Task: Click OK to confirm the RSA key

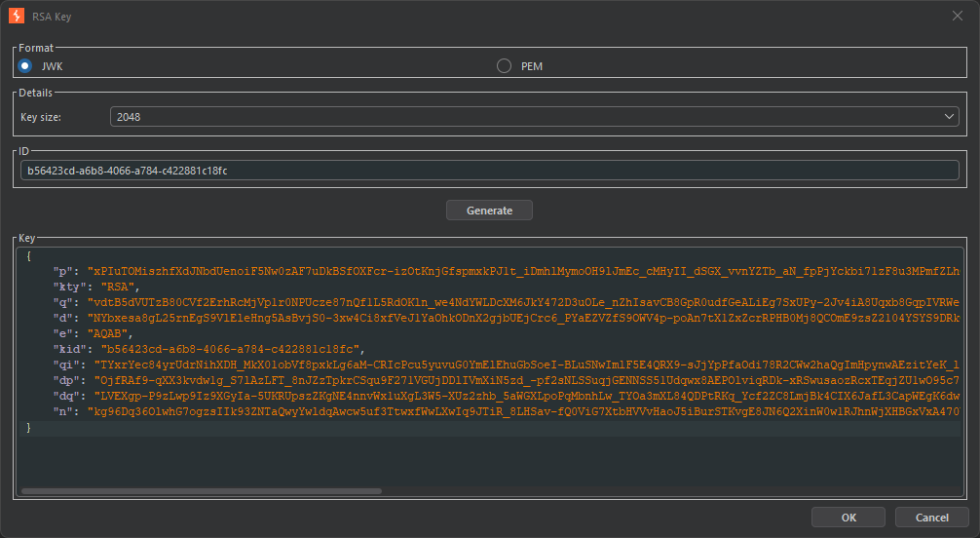Action: [x=848, y=518]
